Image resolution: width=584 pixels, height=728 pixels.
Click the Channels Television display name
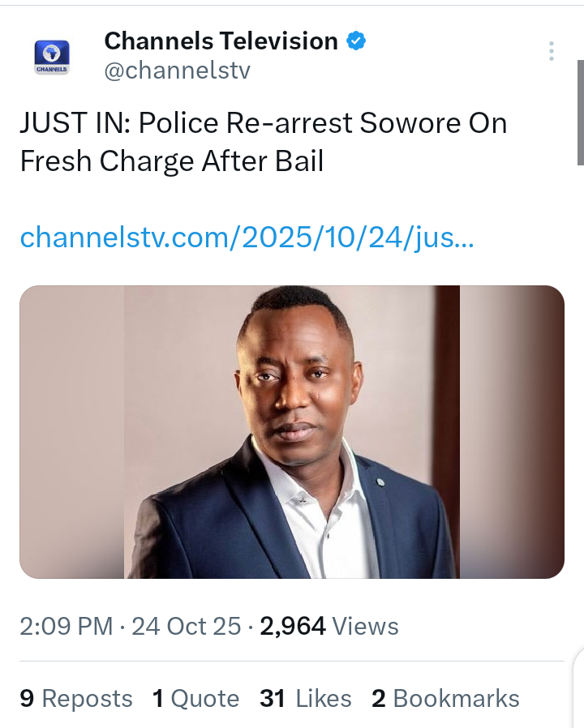tap(221, 41)
